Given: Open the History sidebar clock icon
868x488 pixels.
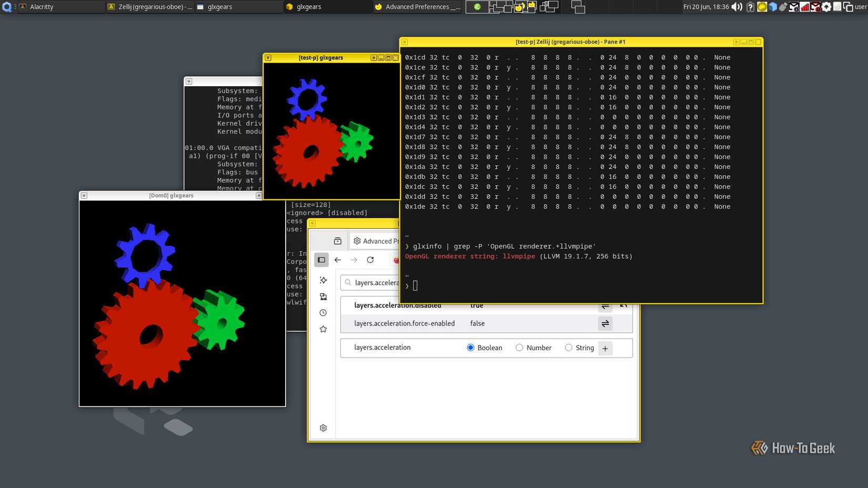Looking at the screenshot, I should point(323,312).
